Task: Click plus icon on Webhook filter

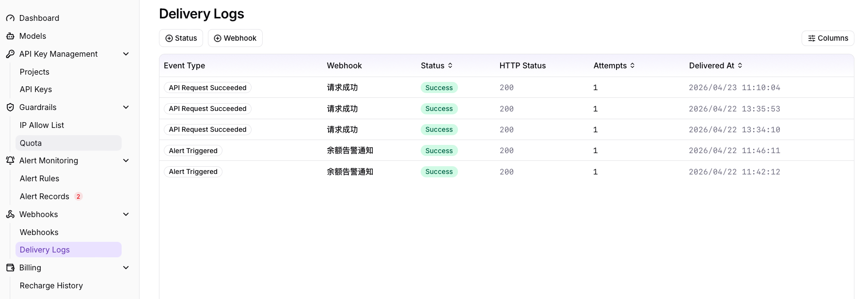Action: 218,38
